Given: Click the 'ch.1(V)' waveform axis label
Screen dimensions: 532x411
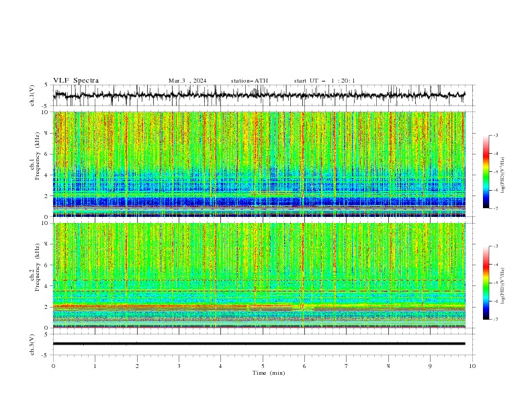Looking at the screenshot, I should (x=32, y=95).
